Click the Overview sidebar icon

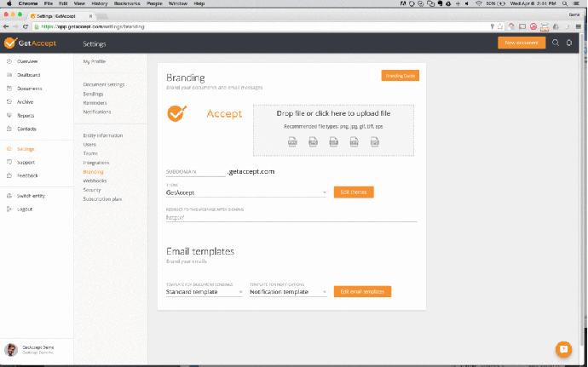(x=9, y=61)
